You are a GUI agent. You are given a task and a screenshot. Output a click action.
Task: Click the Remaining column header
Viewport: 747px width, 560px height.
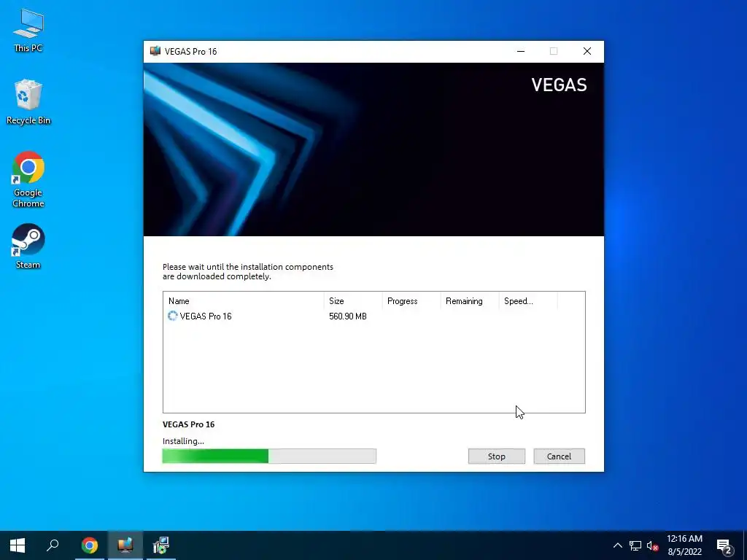click(469, 301)
